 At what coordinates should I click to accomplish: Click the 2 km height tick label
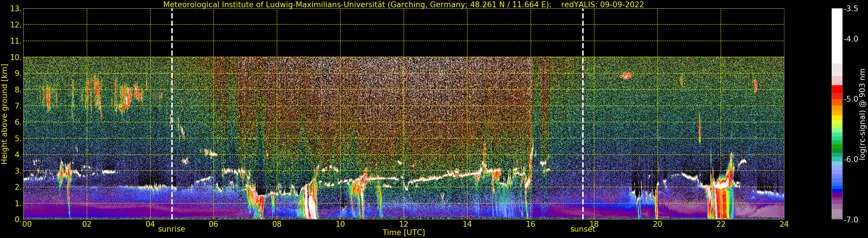point(18,187)
